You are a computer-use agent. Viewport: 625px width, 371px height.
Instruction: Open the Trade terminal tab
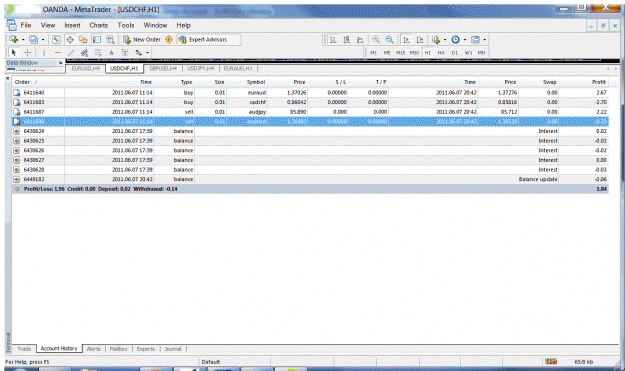pyautogui.click(x=24, y=349)
